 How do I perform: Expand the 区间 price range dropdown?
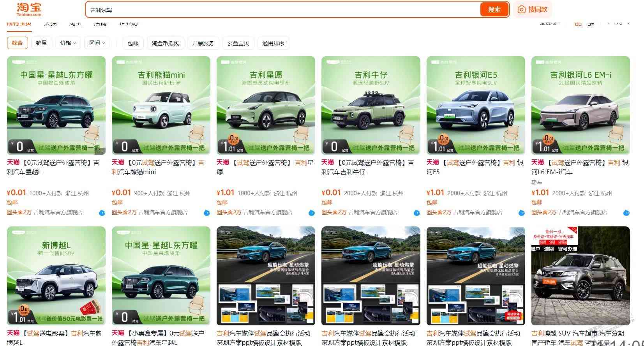[x=97, y=43]
